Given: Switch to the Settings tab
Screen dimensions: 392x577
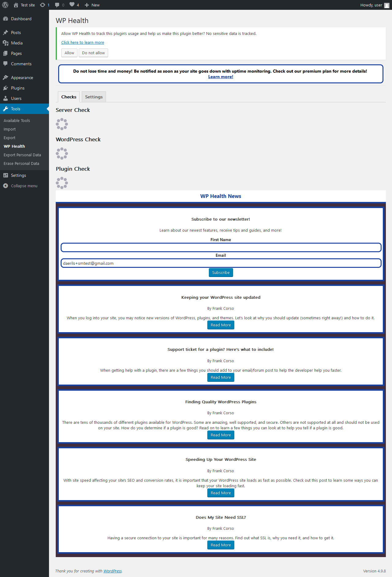Looking at the screenshot, I should tap(94, 97).
